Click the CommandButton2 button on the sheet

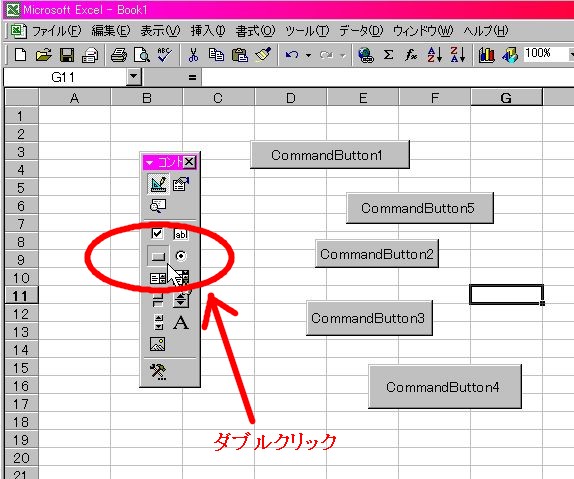[377, 254]
